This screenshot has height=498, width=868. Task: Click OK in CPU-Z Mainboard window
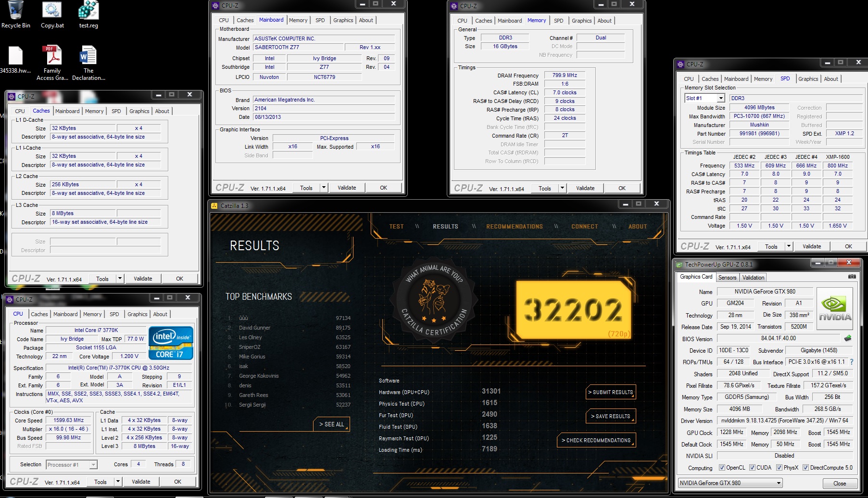383,188
